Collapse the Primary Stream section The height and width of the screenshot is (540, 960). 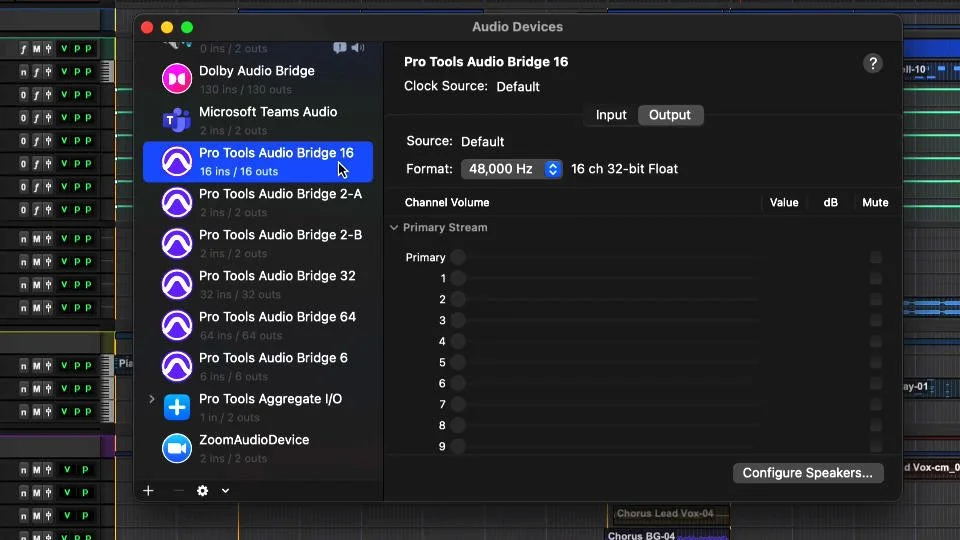click(x=394, y=227)
